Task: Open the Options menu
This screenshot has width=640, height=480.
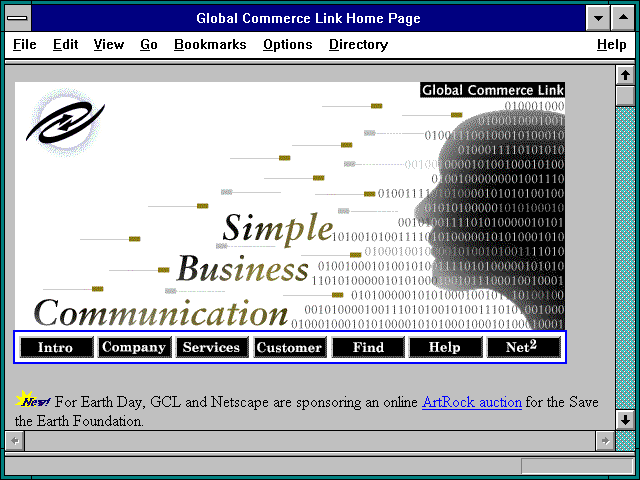Action: coord(287,44)
